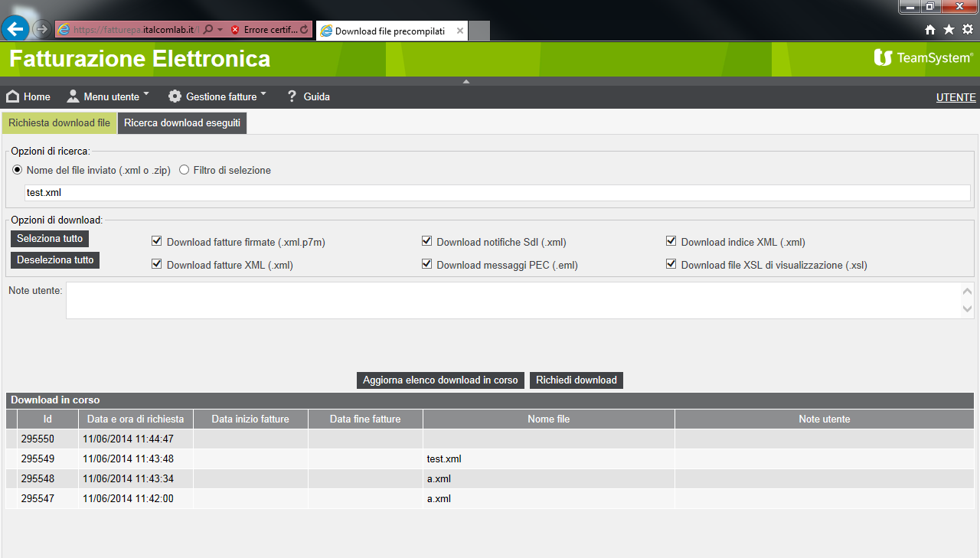Image resolution: width=980 pixels, height=558 pixels.
Task: Click the file name field containing test.xml
Action: (x=498, y=193)
